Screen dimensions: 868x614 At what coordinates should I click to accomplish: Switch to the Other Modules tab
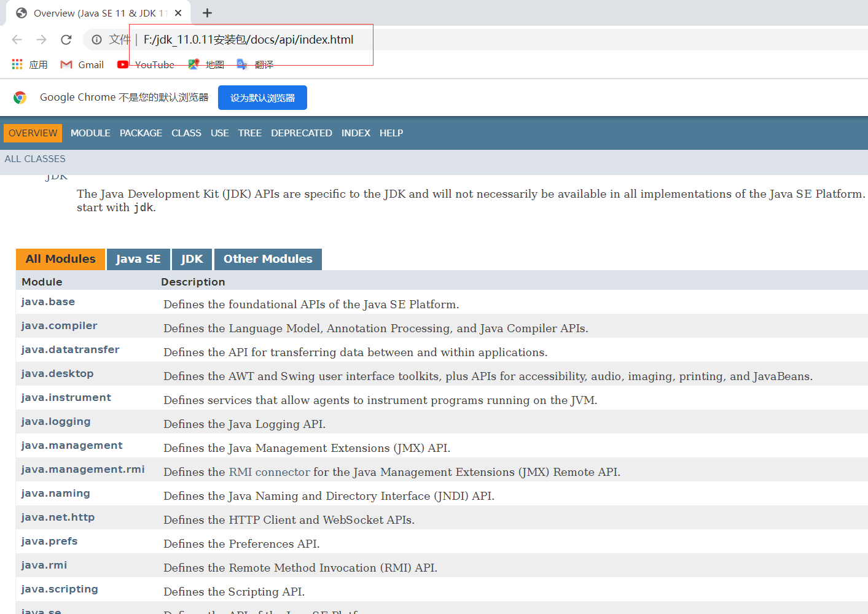[268, 258]
